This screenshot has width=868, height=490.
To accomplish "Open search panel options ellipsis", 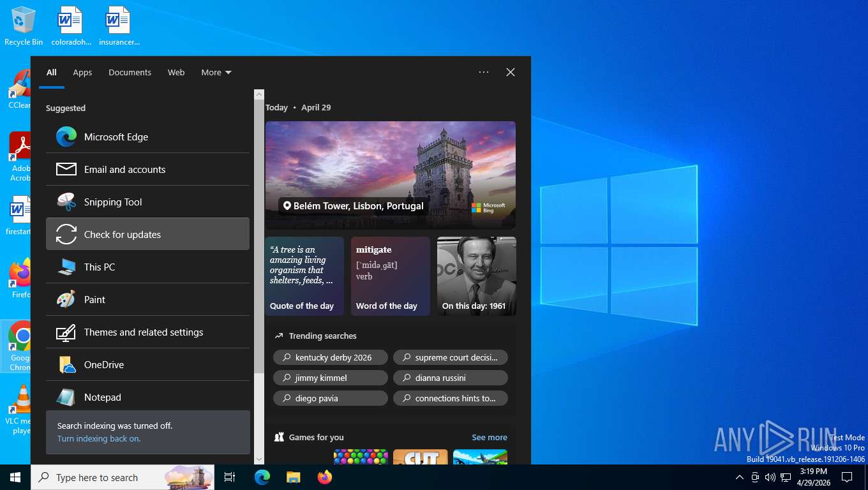I will [484, 72].
